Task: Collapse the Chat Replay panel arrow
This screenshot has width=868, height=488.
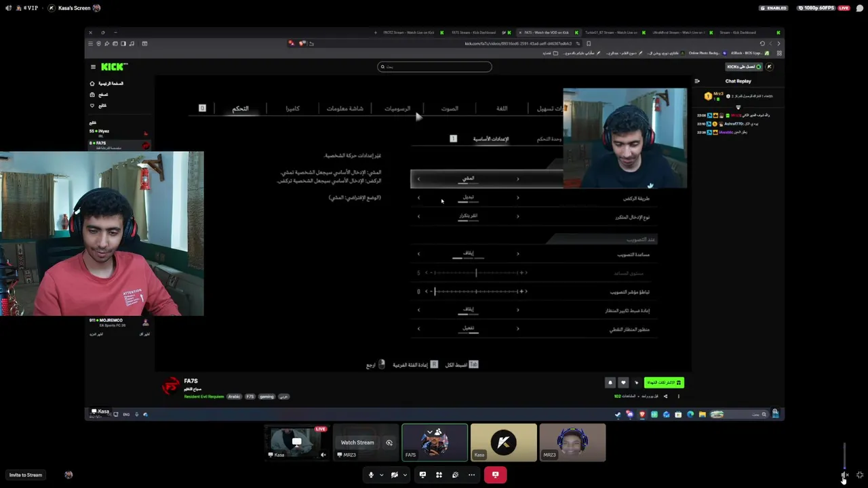Action: 697,81
